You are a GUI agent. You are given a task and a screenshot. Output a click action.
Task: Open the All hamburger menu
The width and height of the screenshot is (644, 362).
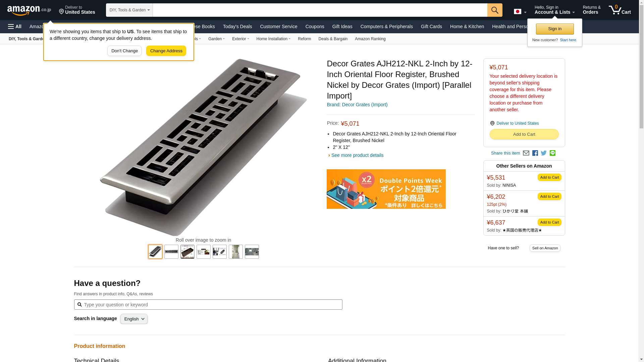15,26
